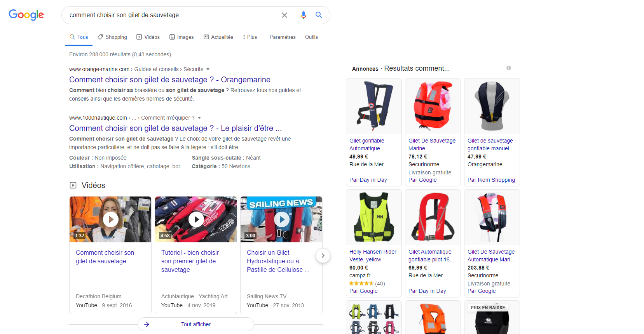Open multi-color harness set product thumbnail
The height and width of the screenshot is (334, 644).
(374, 317)
